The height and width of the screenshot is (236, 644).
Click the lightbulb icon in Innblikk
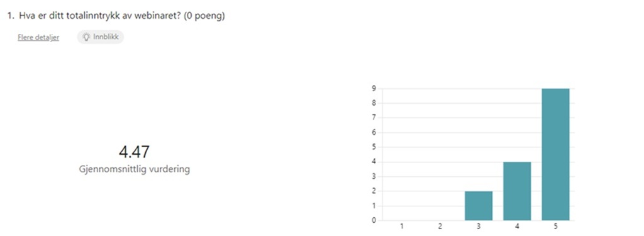(x=86, y=37)
